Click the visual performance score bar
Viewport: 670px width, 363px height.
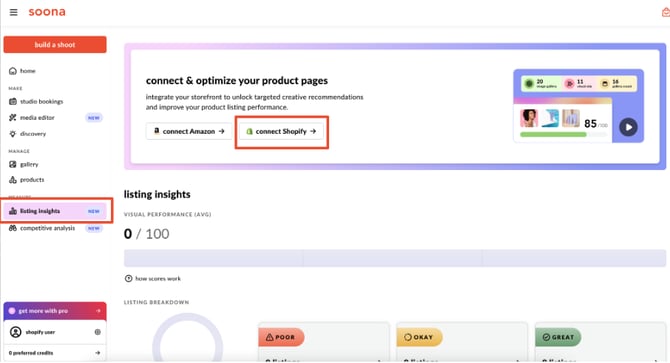[395, 258]
